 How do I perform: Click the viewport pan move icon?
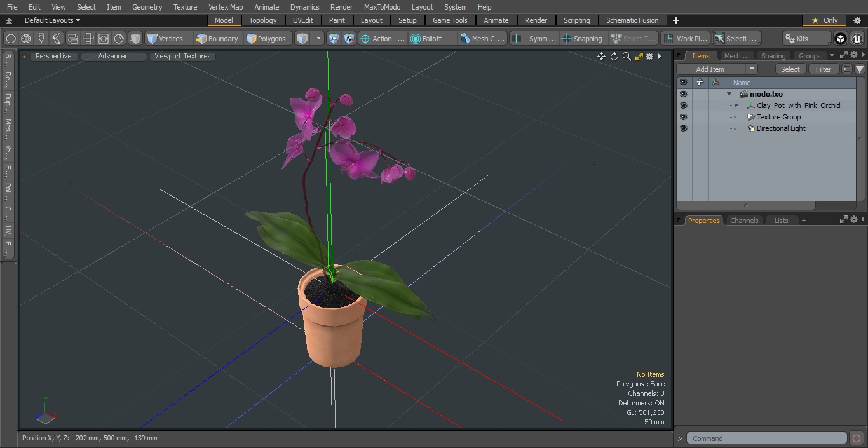pyautogui.click(x=601, y=57)
